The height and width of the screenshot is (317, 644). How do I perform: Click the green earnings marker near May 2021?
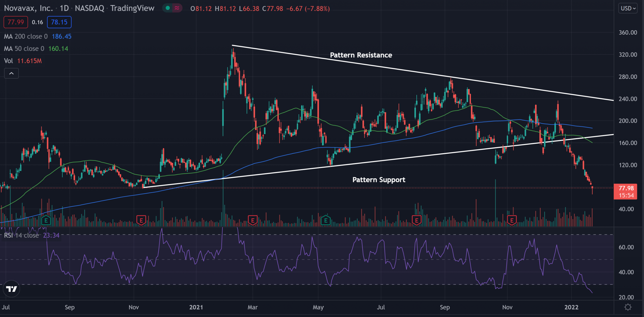[x=325, y=221]
